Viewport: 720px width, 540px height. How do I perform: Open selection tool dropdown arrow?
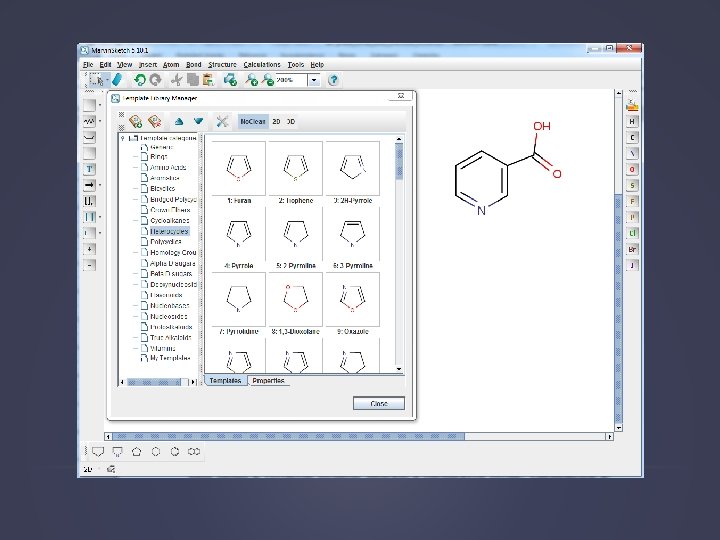point(107,80)
